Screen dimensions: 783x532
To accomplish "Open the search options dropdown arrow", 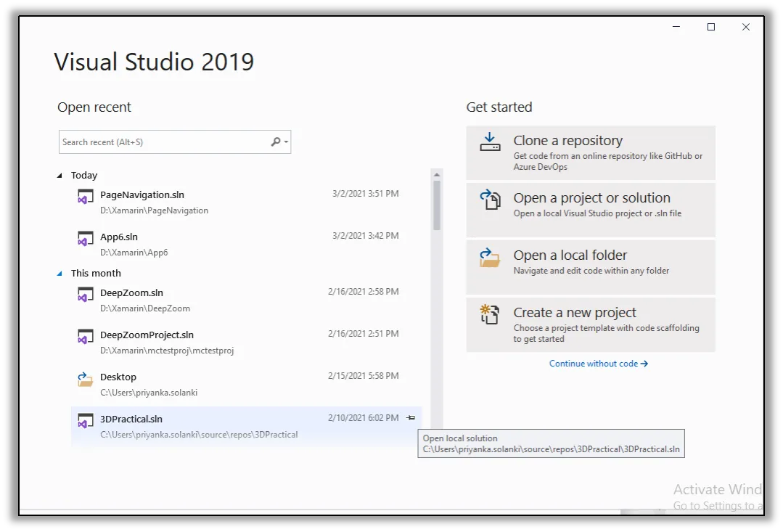I will (x=286, y=142).
